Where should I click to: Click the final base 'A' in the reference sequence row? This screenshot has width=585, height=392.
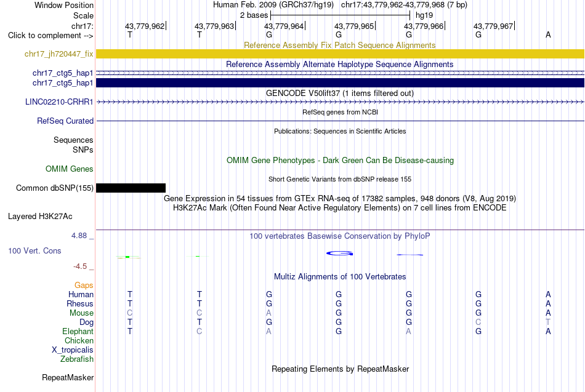[548, 35]
